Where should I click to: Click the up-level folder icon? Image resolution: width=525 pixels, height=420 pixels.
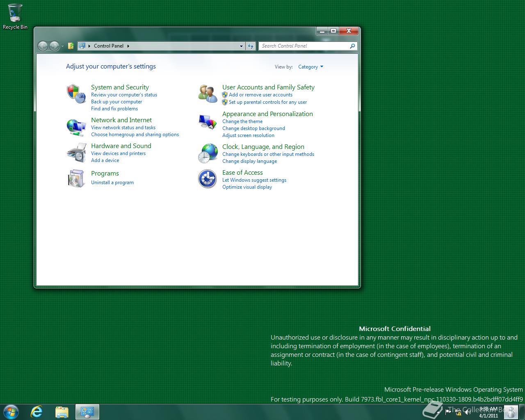click(71, 46)
